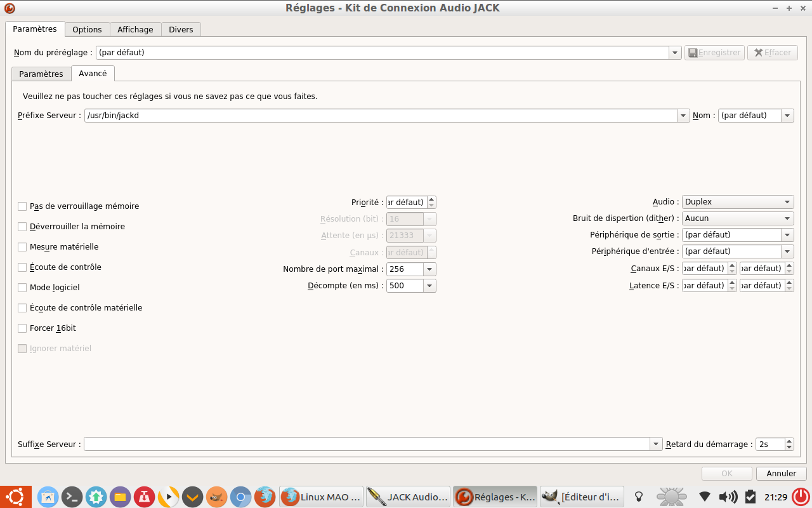Click the green gear software launcher icon
Image resolution: width=812 pixels, height=508 pixels.
point(96,497)
